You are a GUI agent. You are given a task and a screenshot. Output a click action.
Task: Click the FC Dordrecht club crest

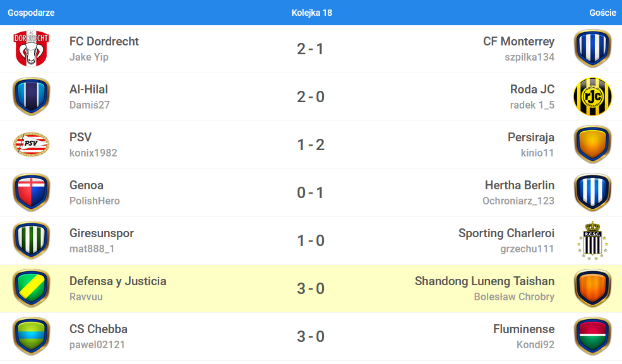(31, 49)
